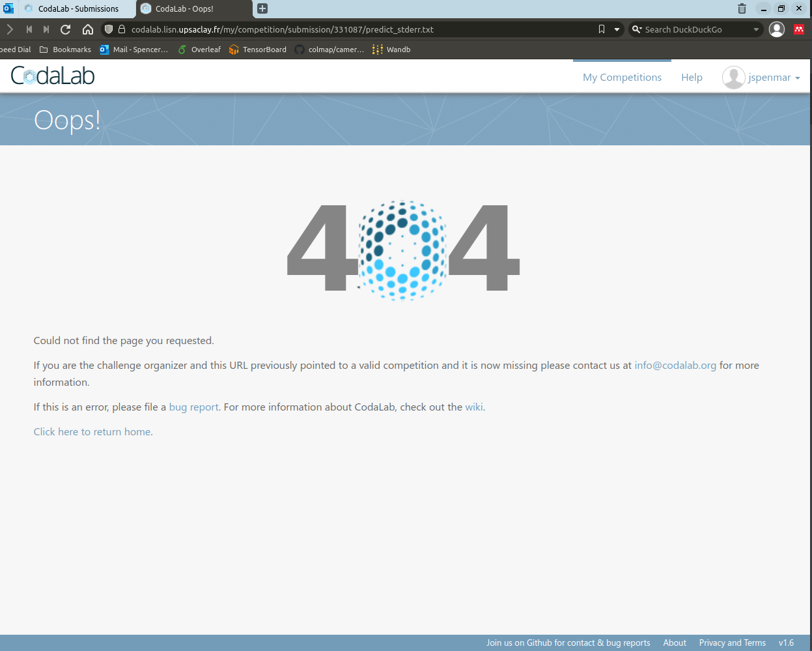
Task: Open the bookmark dropdown arrow
Action: [x=616, y=29]
